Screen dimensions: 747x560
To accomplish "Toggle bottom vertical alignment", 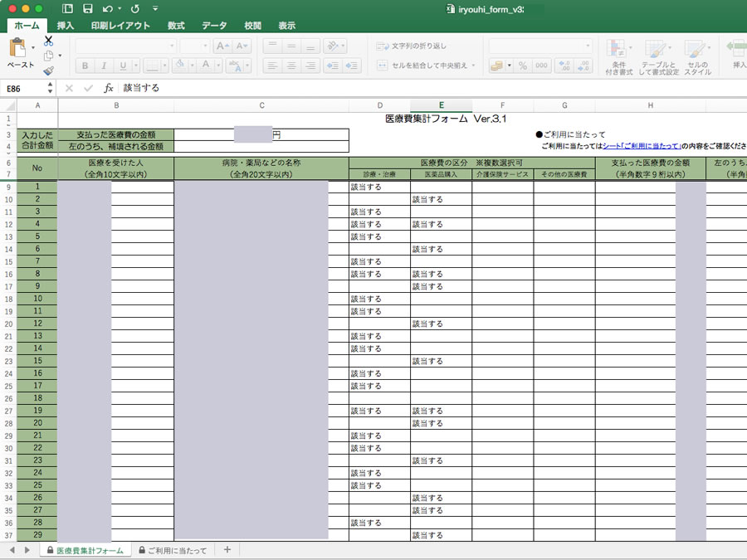I will [x=310, y=46].
